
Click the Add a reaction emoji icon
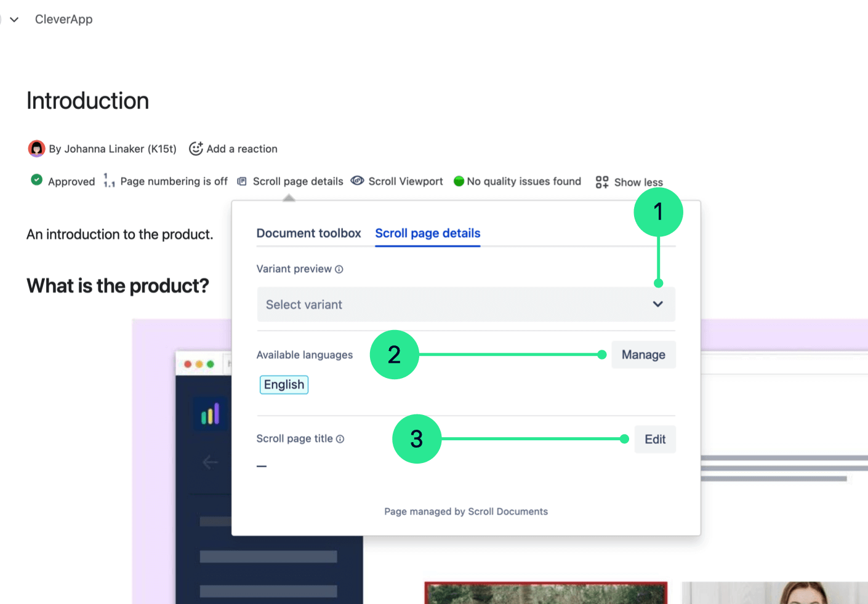click(195, 148)
